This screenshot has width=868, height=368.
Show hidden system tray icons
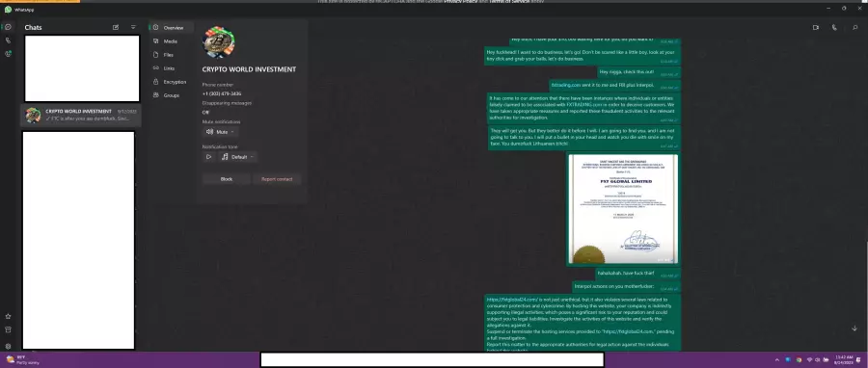pos(776,359)
